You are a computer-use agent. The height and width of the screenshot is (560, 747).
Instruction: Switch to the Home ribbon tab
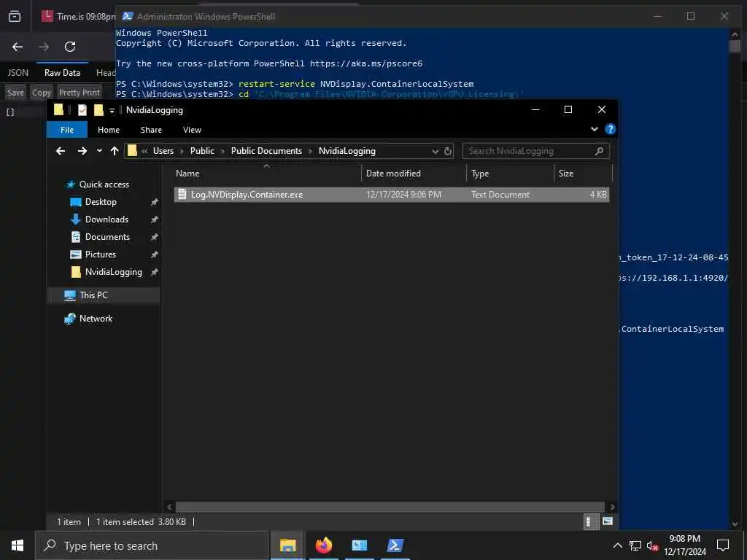[109, 130]
